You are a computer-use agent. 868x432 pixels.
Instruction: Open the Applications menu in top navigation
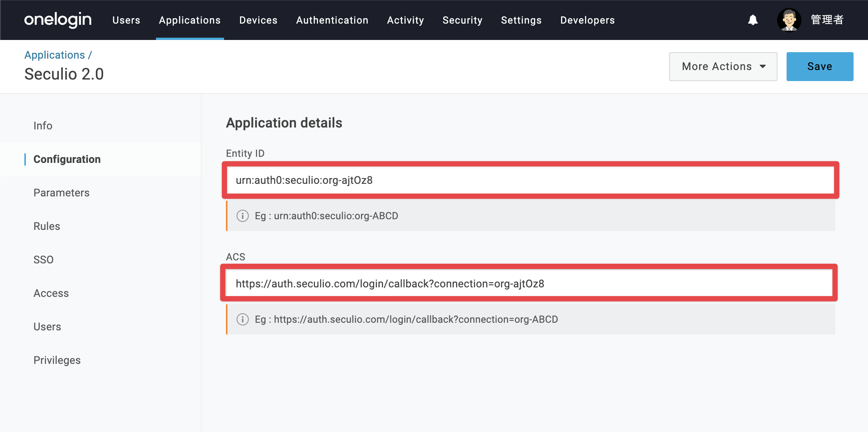(x=190, y=20)
